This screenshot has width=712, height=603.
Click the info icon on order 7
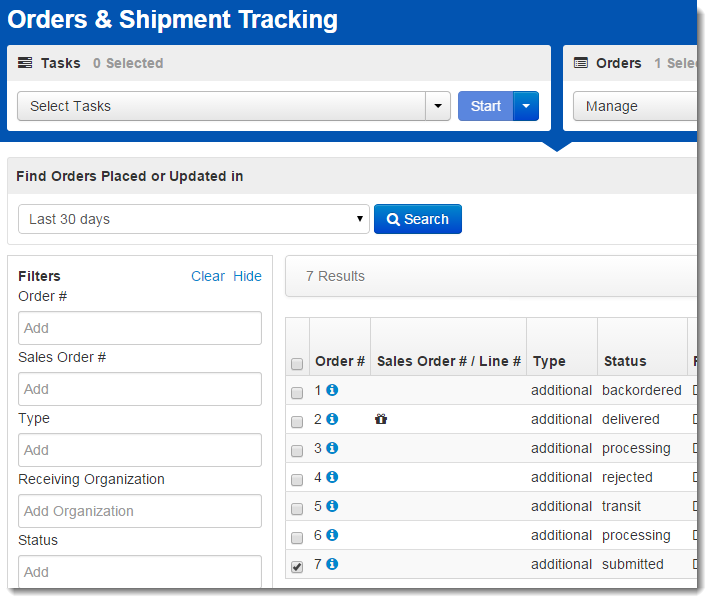tap(332, 564)
